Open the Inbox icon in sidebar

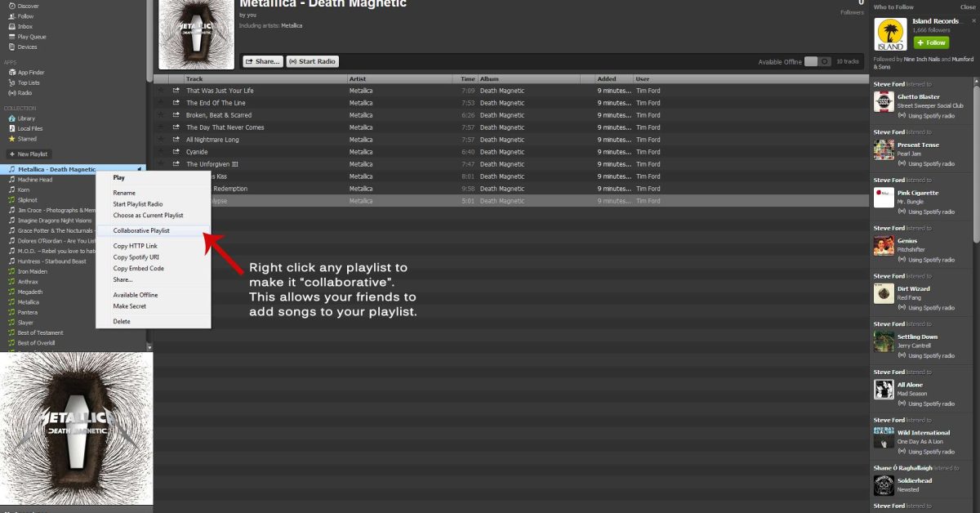click(x=11, y=26)
